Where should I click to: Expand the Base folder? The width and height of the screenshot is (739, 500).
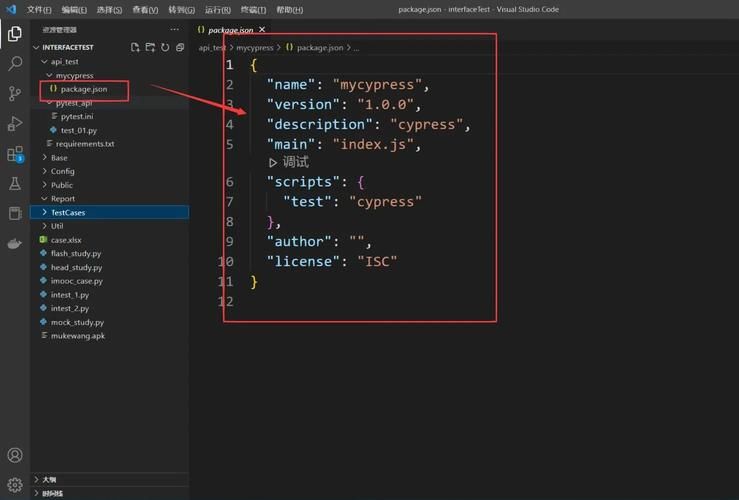[x=44, y=157]
